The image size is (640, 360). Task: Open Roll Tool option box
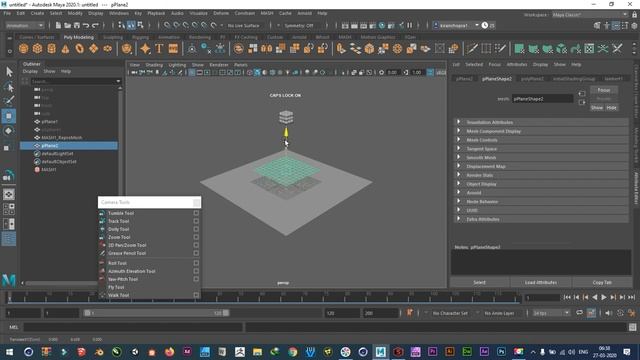[196, 263]
